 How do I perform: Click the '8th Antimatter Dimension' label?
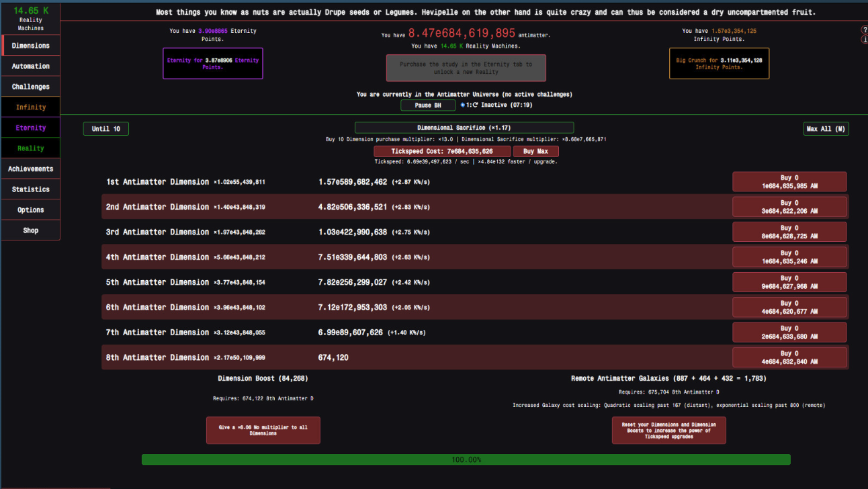tap(157, 357)
